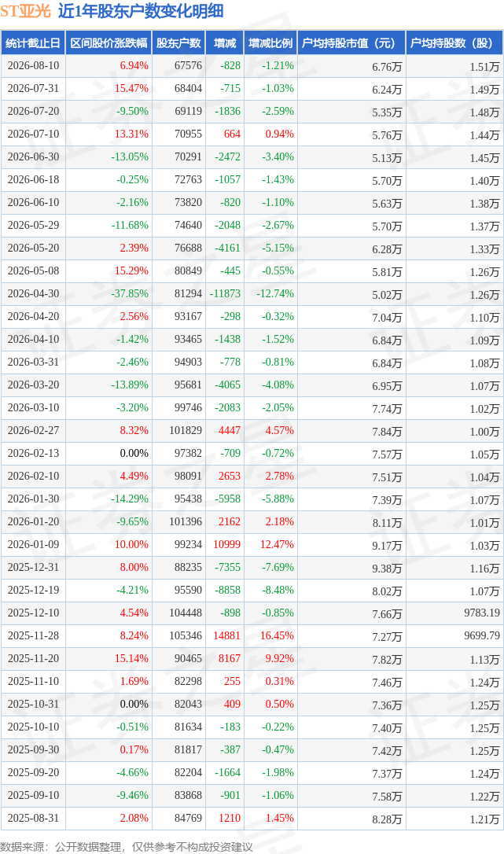Select the 10999 increase value
Viewport: 504px width, 854px height.
[226, 545]
